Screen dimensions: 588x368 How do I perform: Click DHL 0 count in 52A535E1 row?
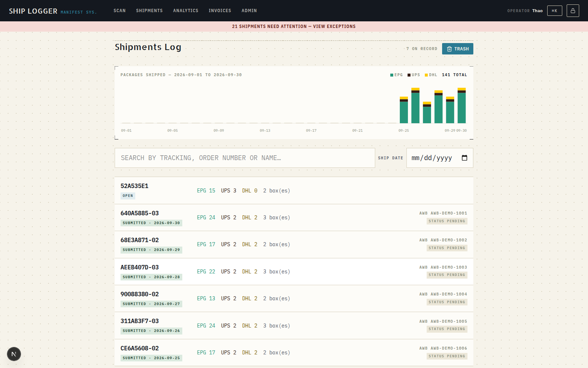(x=250, y=191)
